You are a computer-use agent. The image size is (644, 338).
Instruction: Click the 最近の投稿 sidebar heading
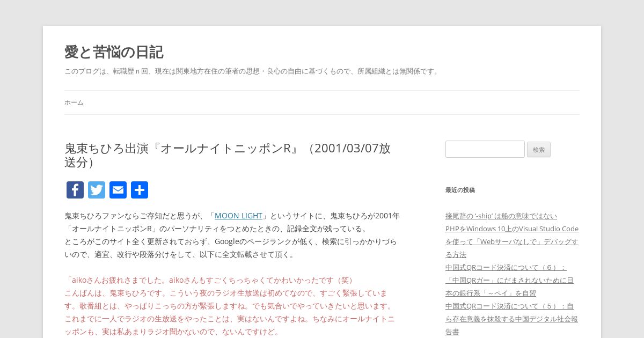coord(460,190)
